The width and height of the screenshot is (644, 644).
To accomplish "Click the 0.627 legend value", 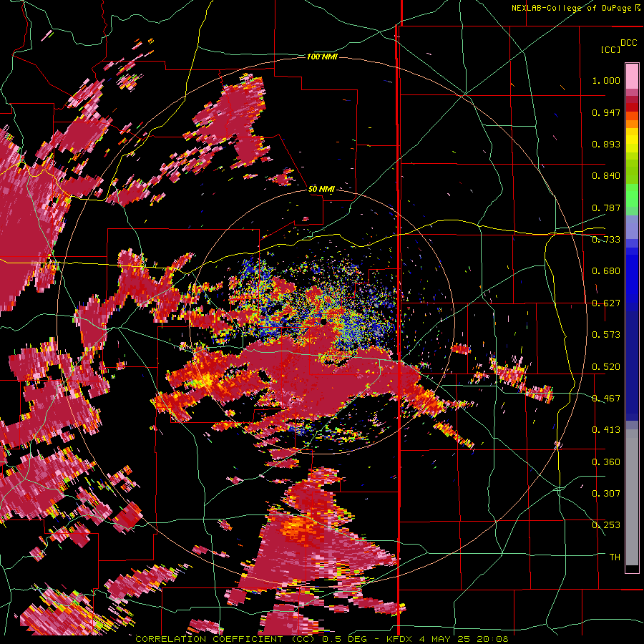I will 606,303.
